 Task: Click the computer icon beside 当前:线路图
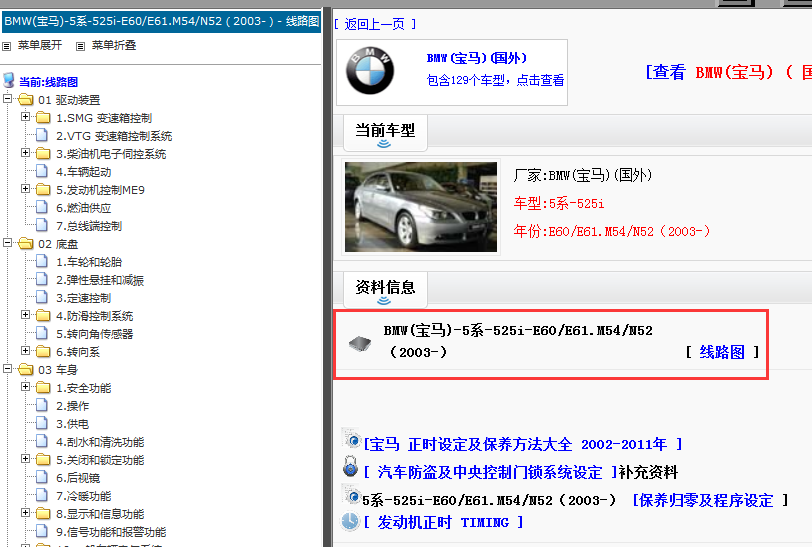(9, 80)
